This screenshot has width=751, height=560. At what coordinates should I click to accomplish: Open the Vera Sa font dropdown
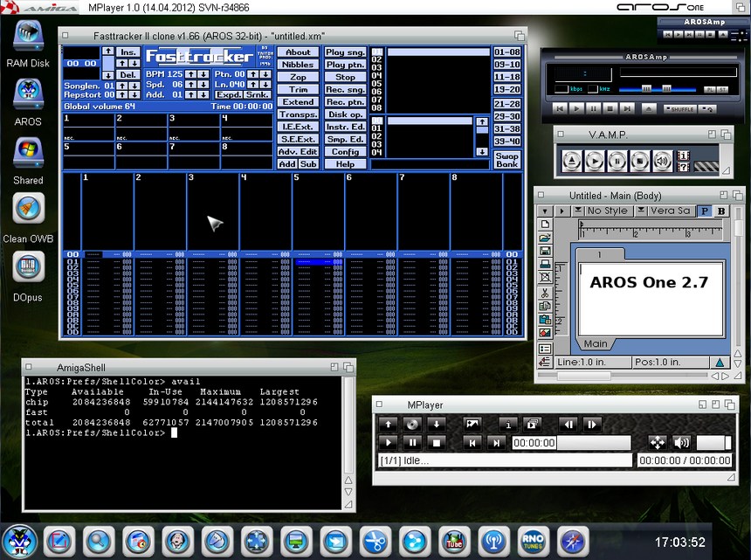click(665, 211)
